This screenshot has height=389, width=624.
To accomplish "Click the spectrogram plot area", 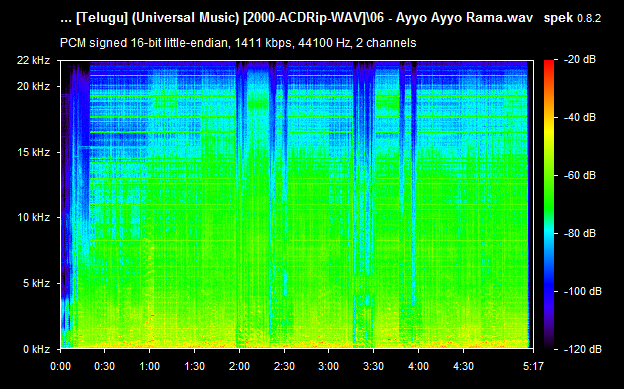I will coord(297,205).
